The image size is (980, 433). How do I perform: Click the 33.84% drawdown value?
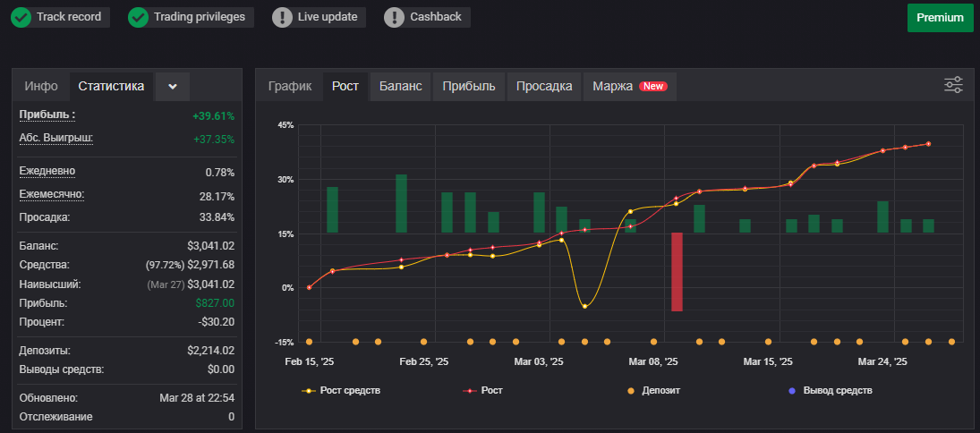[x=217, y=217]
